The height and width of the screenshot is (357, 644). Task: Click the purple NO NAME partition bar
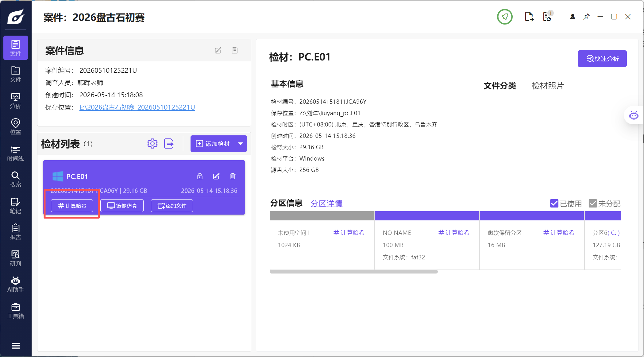coord(427,216)
